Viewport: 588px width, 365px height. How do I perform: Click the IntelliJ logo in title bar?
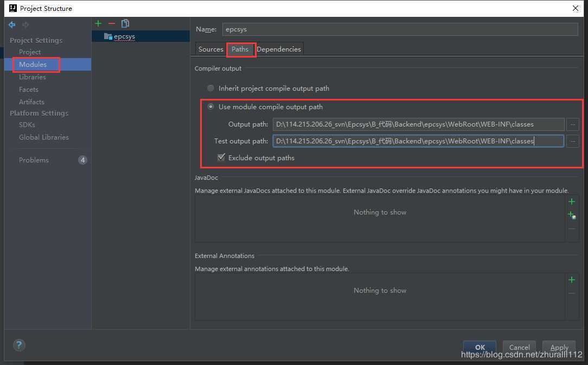13,8
